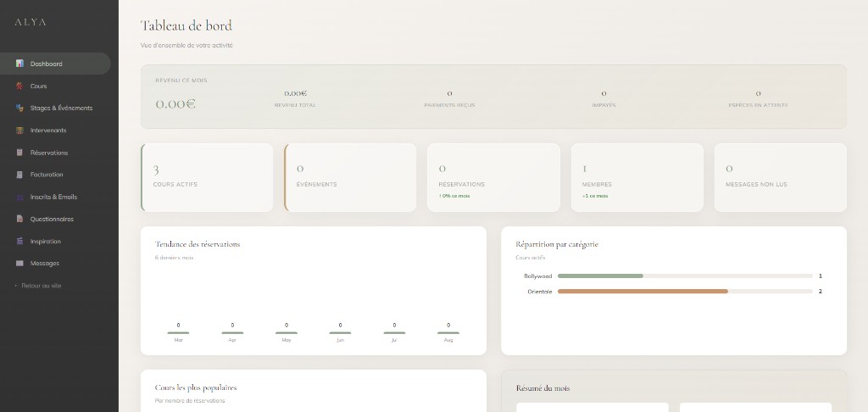Click the Jun bar in reservations chart
This screenshot has width=868, height=412.
coord(340,333)
